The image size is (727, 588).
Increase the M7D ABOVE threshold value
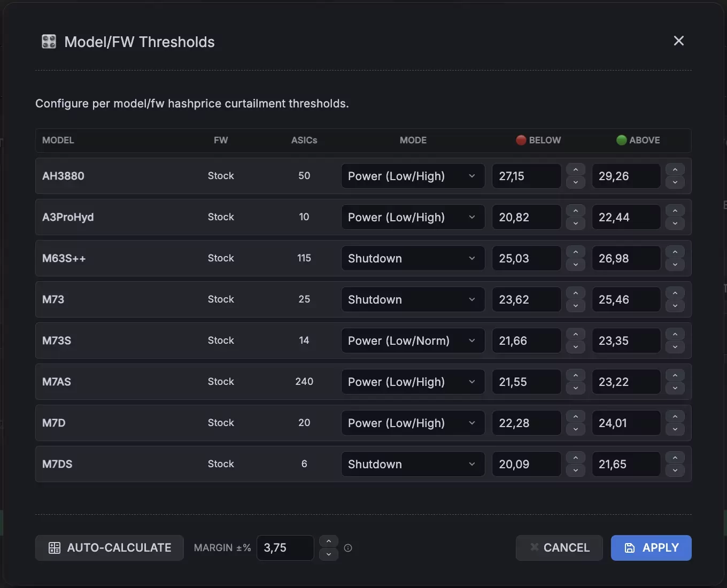[x=675, y=416]
